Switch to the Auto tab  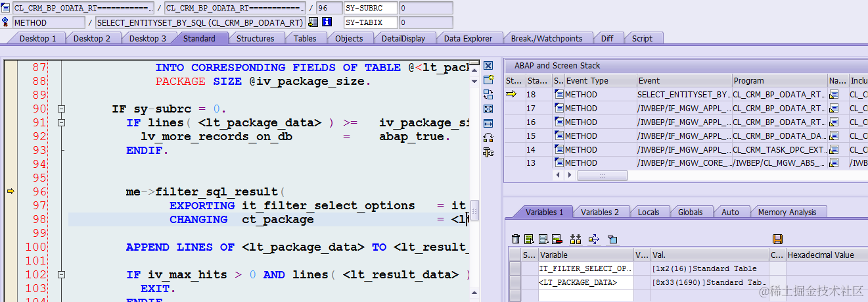[x=730, y=212]
